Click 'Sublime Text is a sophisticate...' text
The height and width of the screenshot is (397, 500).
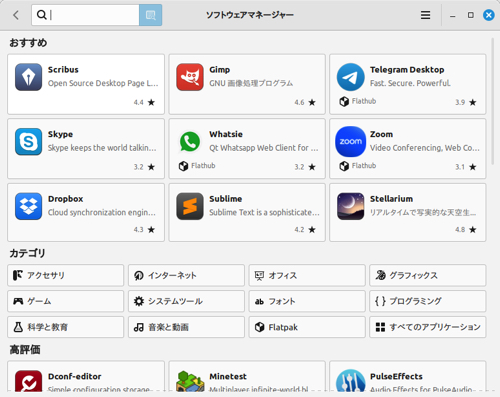[x=264, y=212]
